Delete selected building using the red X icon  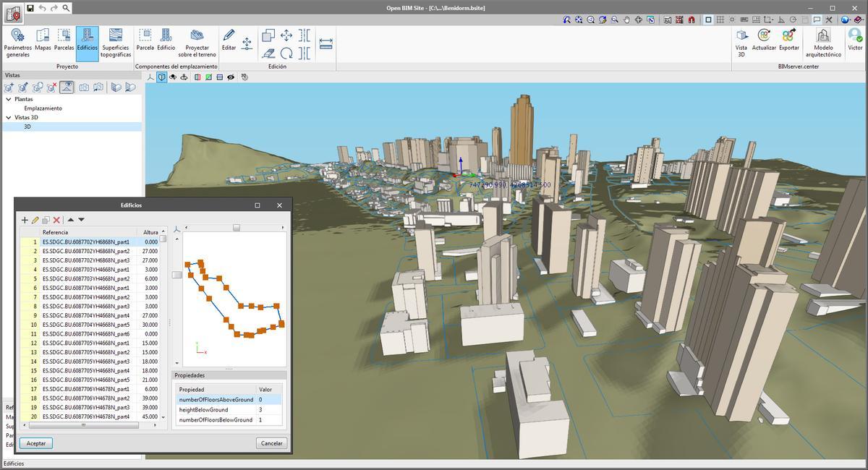(x=55, y=220)
